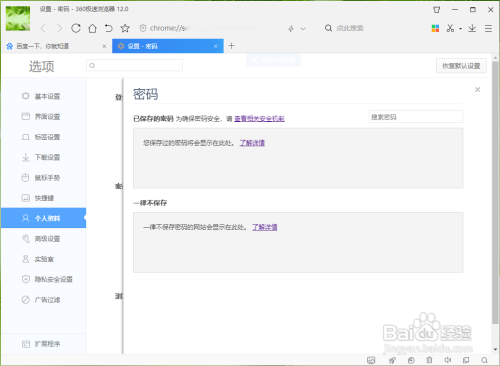Open 广告过滤 in sidebar
The width and height of the screenshot is (500, 366).
click(x=43, y=300)
